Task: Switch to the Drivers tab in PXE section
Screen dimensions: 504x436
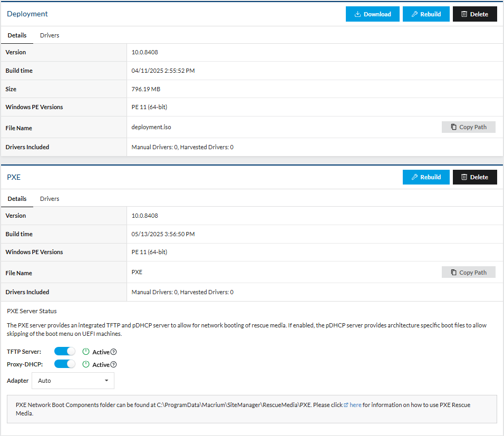Action: tap(50, 199)
